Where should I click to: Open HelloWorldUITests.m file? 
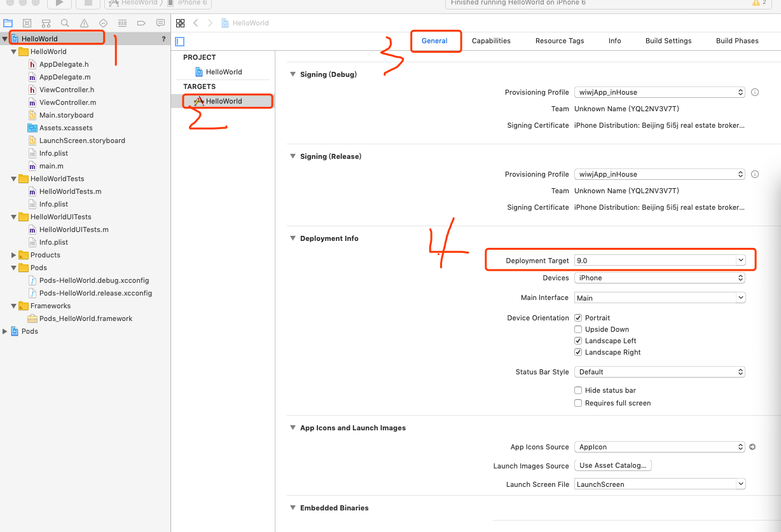[x=68, y=229]
